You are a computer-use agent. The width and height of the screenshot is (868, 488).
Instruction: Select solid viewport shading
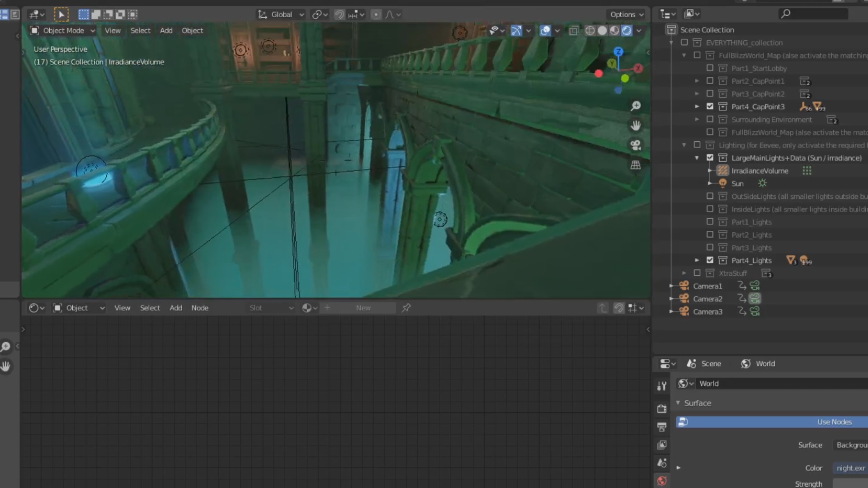tap(602, 30)
